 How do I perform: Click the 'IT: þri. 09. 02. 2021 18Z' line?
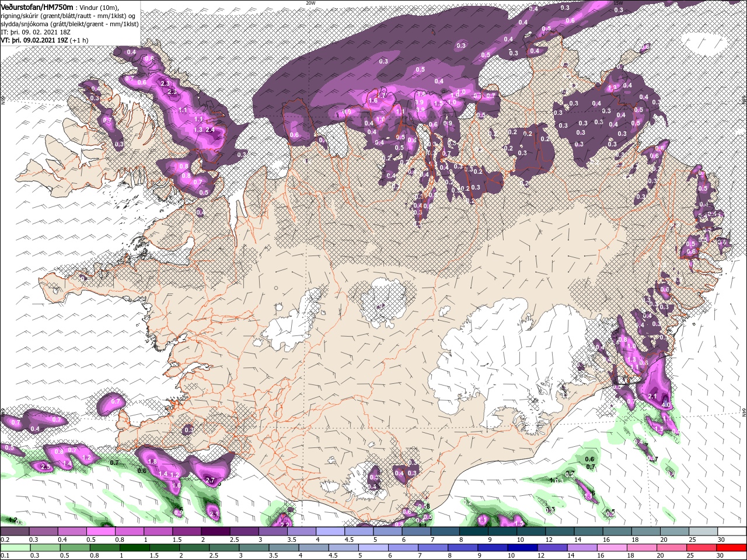click(x=37, y=32)
